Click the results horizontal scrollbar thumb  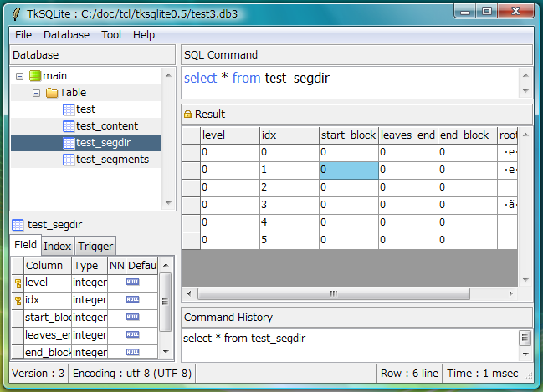pyautogui.click(x=334, y=293)
